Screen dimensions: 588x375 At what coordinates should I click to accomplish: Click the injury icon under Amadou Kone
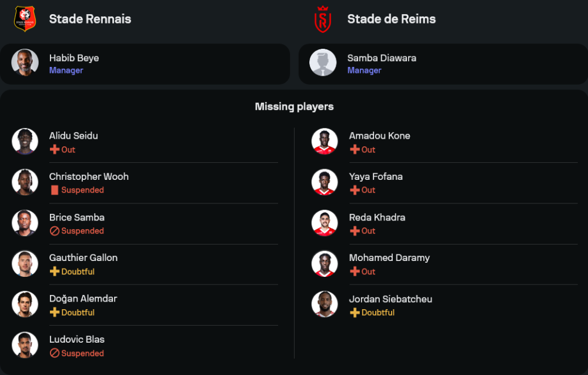(355, 150)
